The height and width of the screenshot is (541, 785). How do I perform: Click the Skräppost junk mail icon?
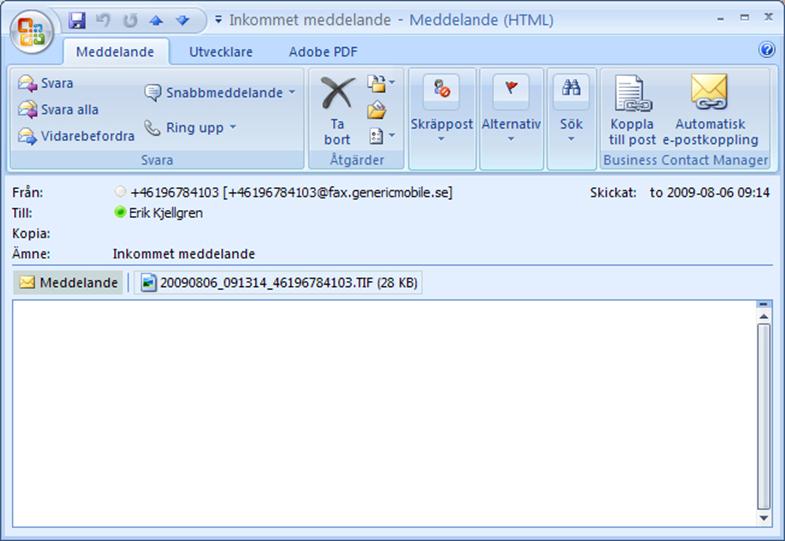pos(442,89)
